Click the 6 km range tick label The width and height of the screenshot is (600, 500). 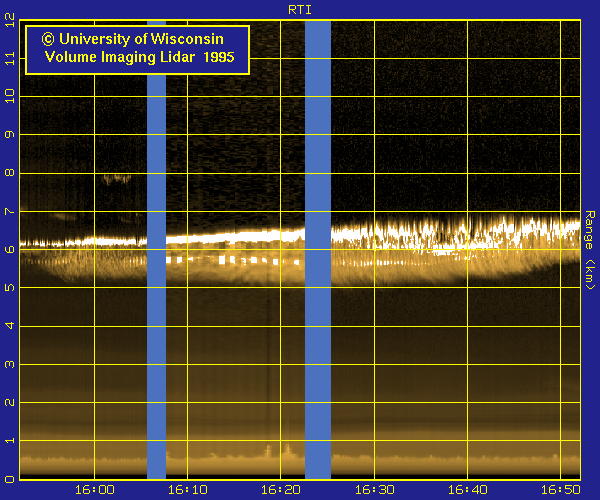click(10, 249)
